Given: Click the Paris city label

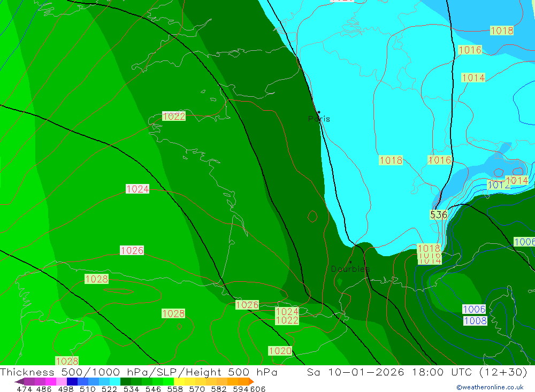Looking at the screenshot, I should (319, 119).
